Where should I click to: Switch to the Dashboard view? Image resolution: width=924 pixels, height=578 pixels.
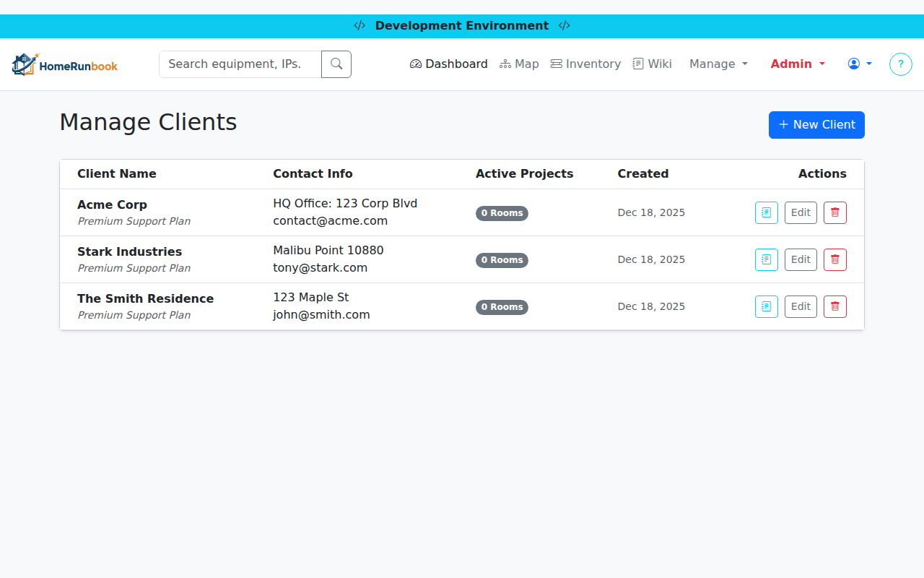pos(448,64)
